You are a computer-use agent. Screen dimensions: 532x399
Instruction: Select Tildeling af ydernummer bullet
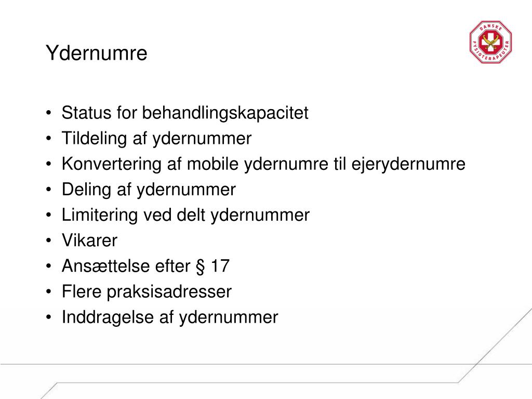pyautogui.click(x=156, y=138)
